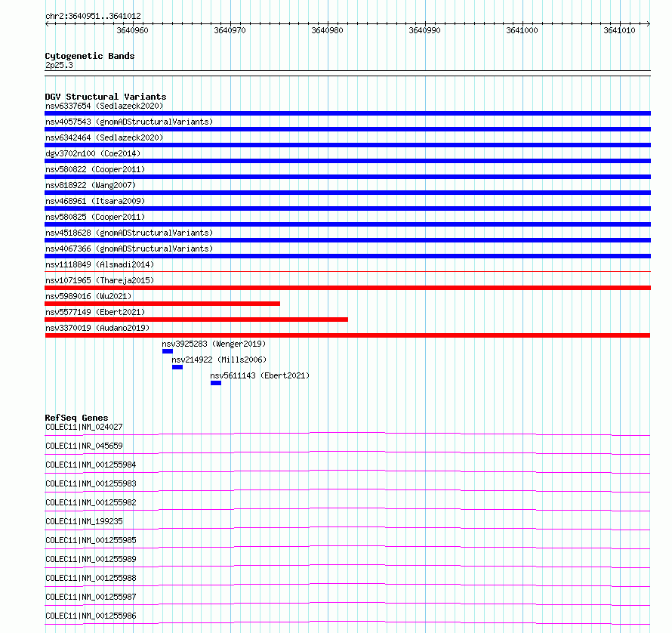Click the COLEC11|NM_001255983 gene label
The image size is (672, 633).
coord(91,483)
